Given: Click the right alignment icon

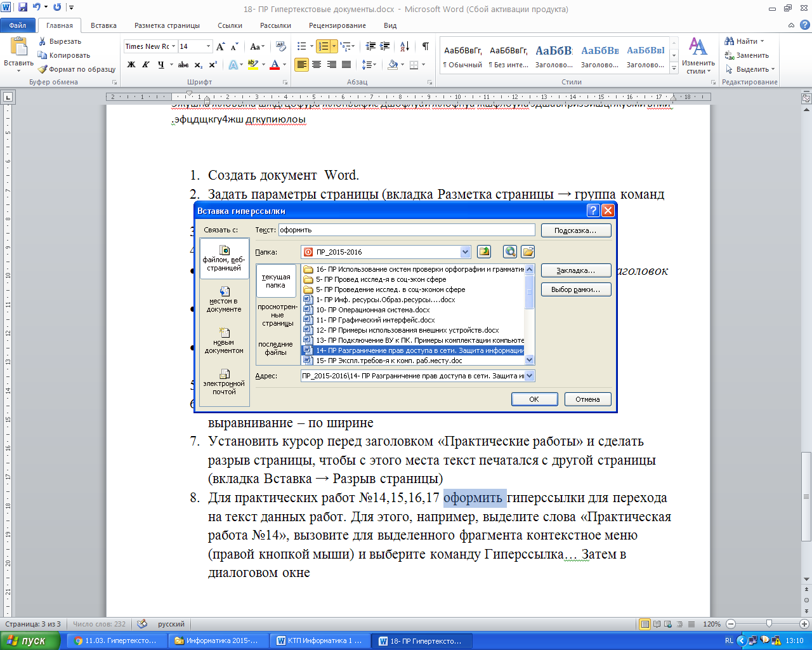Looking at the screenshot, I should point(332,65).
